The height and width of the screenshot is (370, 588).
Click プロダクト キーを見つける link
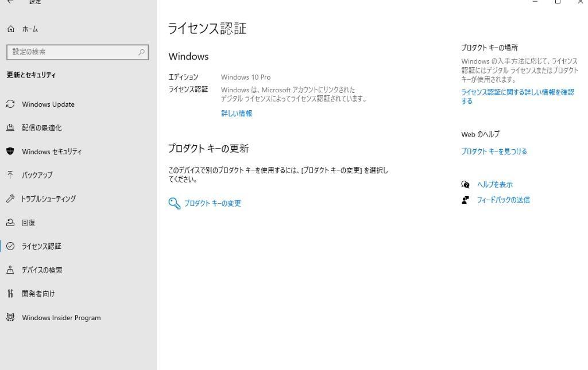pos(494,151)
